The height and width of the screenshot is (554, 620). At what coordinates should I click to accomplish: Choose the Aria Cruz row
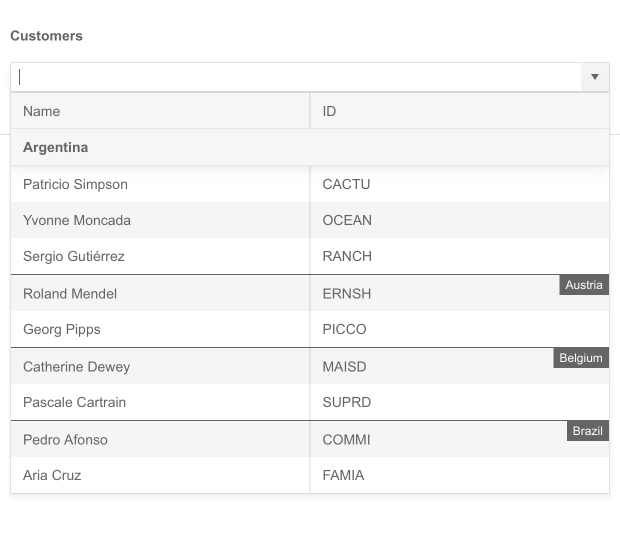52,475
